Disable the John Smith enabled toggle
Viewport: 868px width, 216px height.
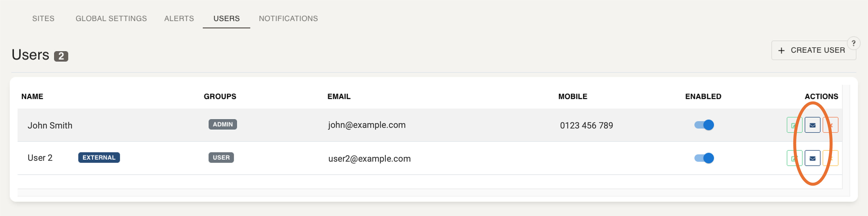(704, 125)
